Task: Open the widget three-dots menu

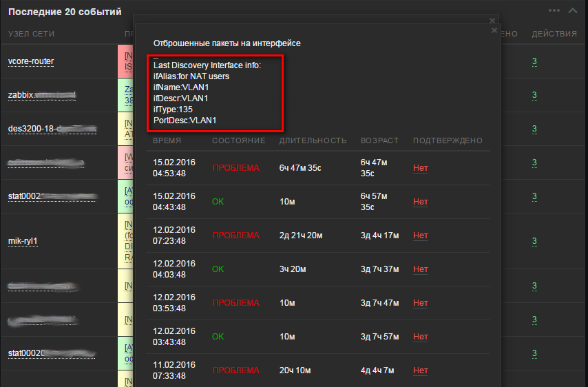Action: [554, 10]
